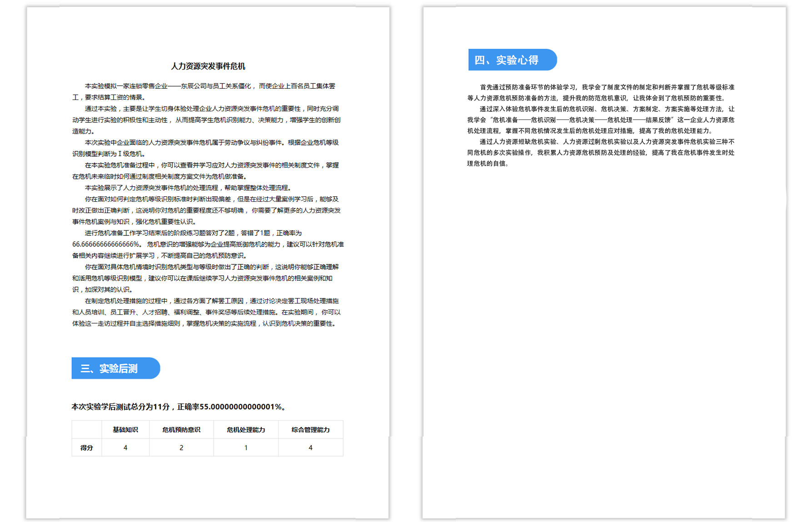This screenshot has height=522, width=812.
Task: Click the score 1 under 危机处理能力
Action: [x=246, y=448]
